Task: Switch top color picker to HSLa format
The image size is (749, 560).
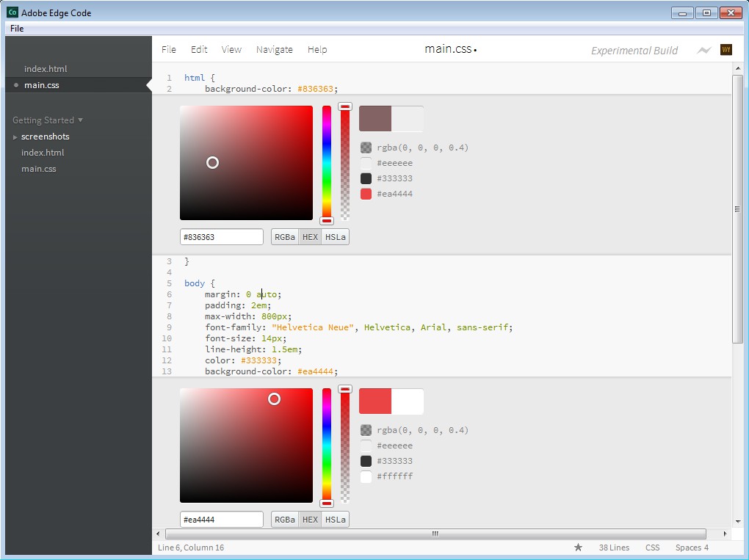Action: (336, 237)
